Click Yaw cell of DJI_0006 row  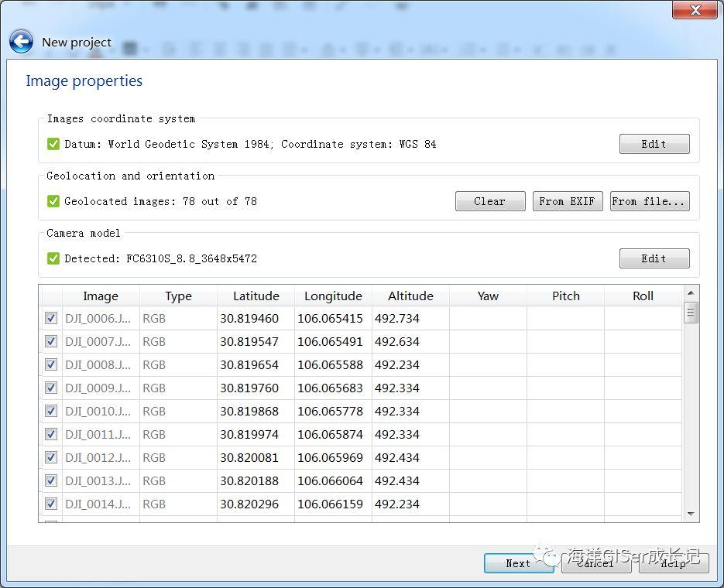[x=488, y=318]
